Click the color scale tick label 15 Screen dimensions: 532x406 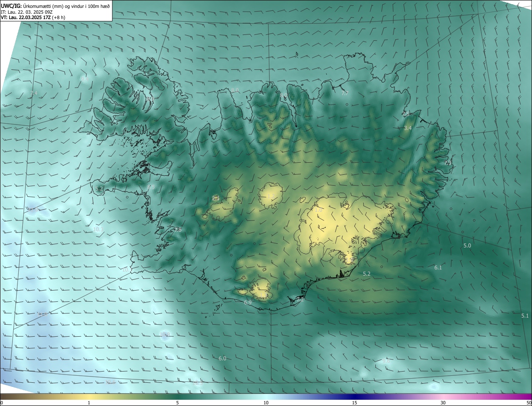point(355,403)
